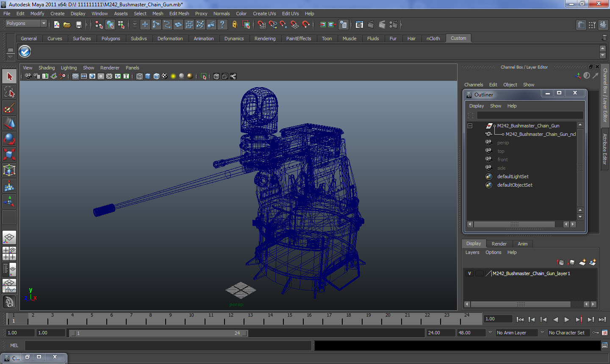Click Outliner horizontal scrollbar

[514, 224]
